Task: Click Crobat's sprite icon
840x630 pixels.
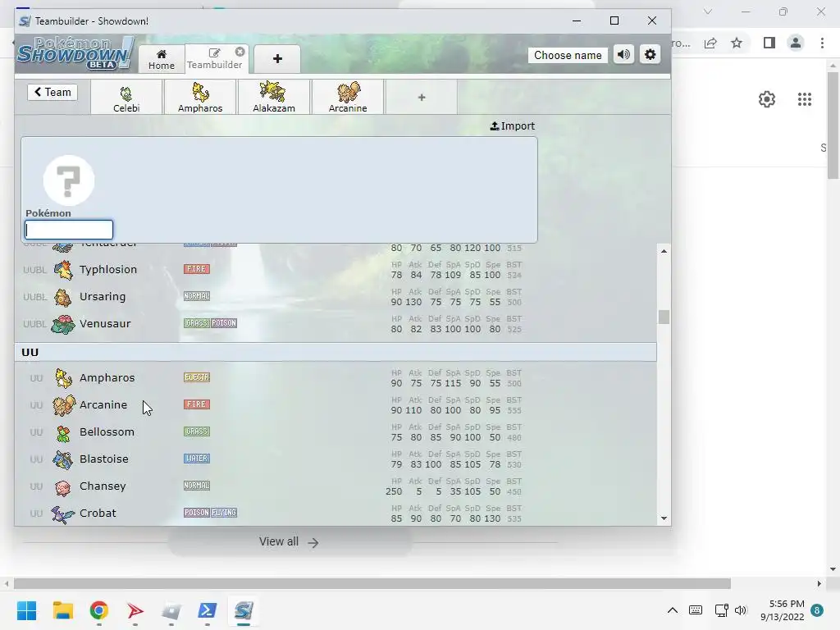Action: point(63,514)
